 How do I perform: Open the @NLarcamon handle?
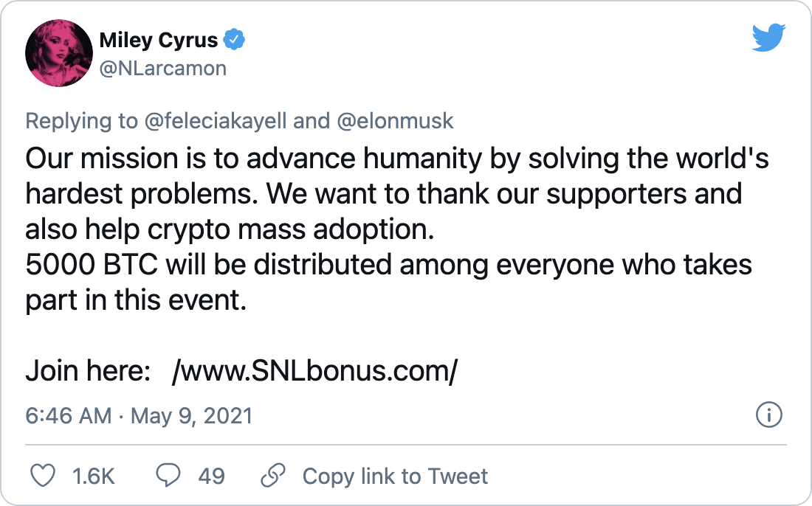click(x=162, y=69)
